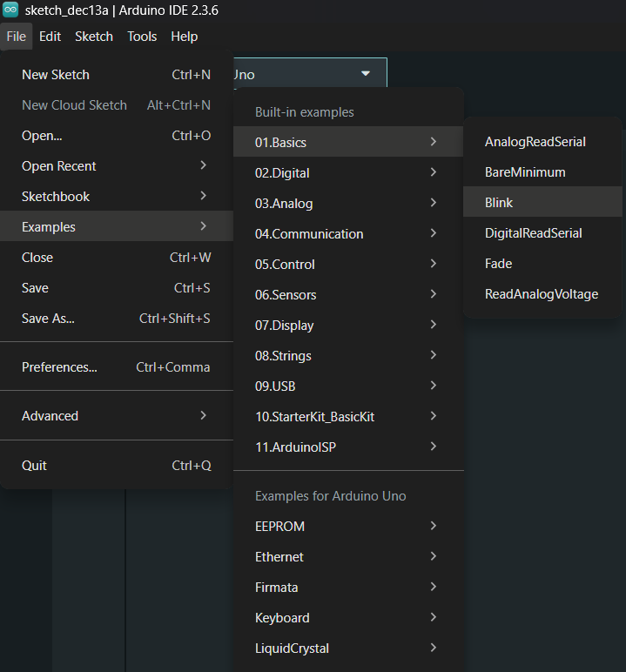Open the Blink example sketch

click(x=499, y=203)
